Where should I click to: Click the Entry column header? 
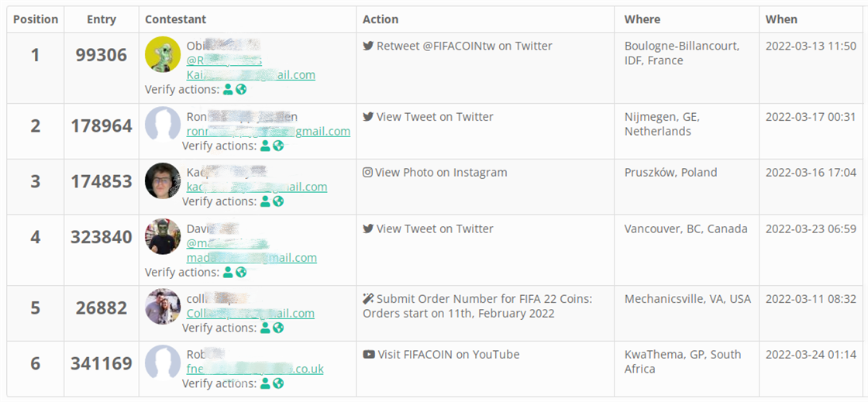tap(102, 19)
